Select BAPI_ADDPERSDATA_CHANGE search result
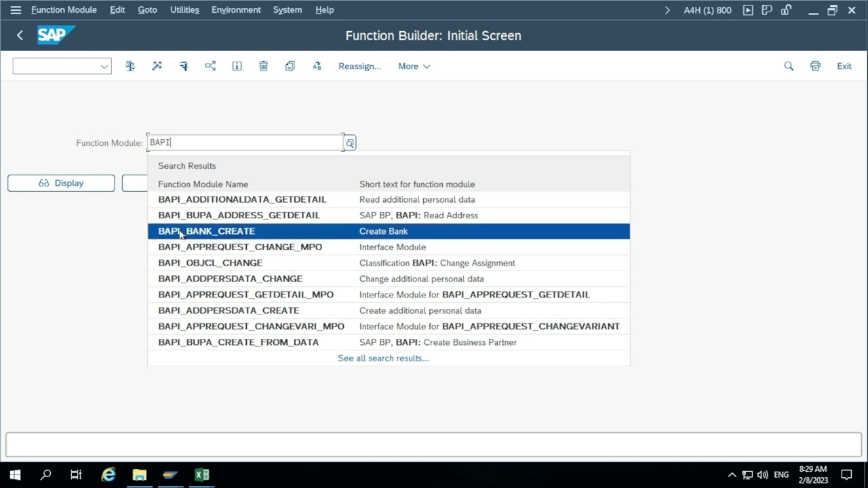This screenshot has height=488, width=868. pyautogui.click(x=389, y=279)
